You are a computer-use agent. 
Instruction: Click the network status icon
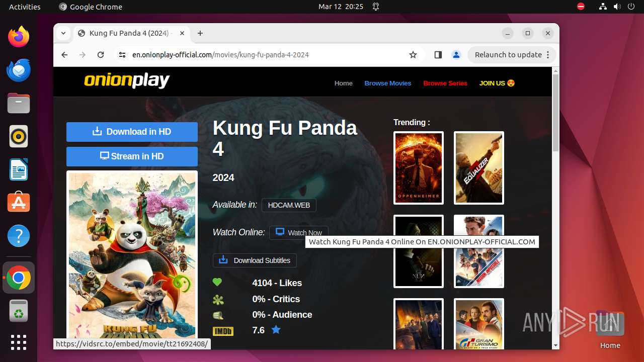coord(603,7)
